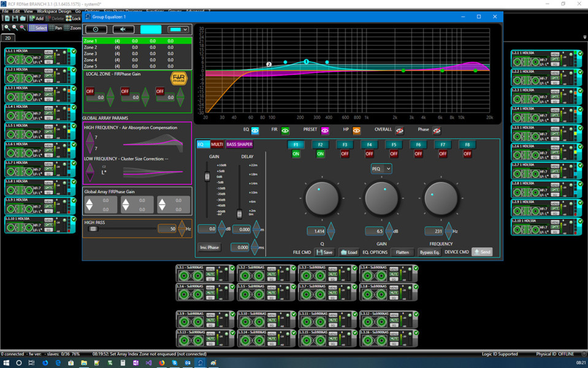The image size is (588, 368).
Task: Click the DELAY vertical slider handle
Action: pyautogui.click(x=239, y=214)
